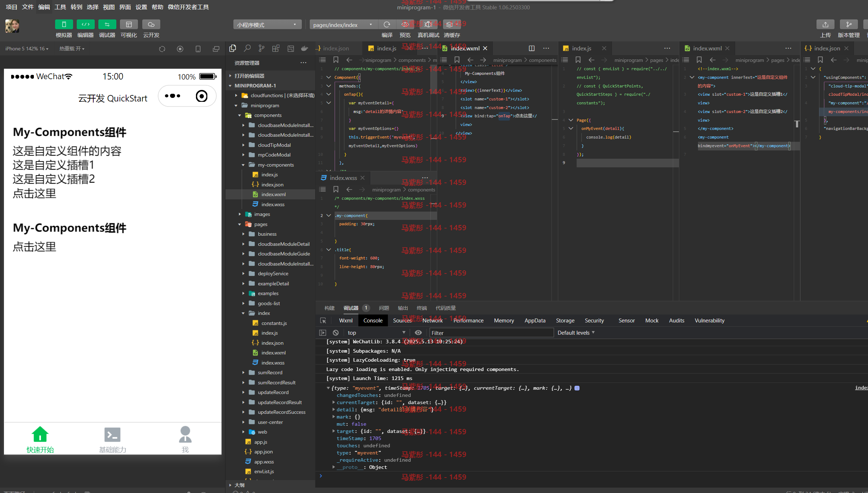868x493 pixels.
Task: Click the simulator refresh icon
Action: (162, 49)
